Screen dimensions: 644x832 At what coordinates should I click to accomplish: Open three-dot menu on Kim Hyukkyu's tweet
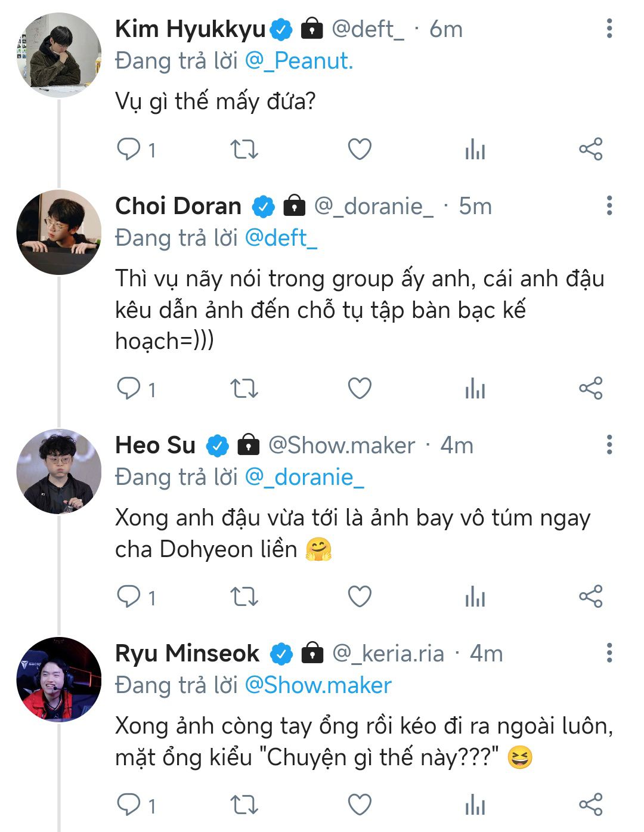pos(609,28)
